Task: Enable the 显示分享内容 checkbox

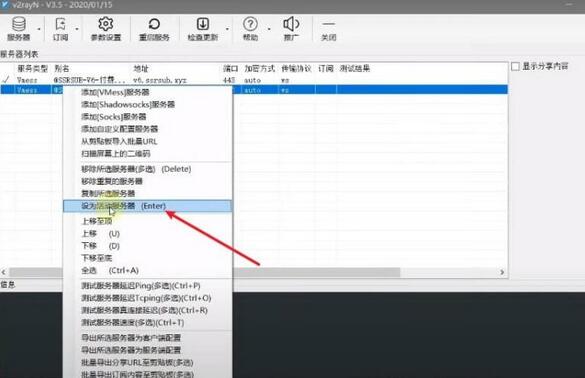Action: 515,66
